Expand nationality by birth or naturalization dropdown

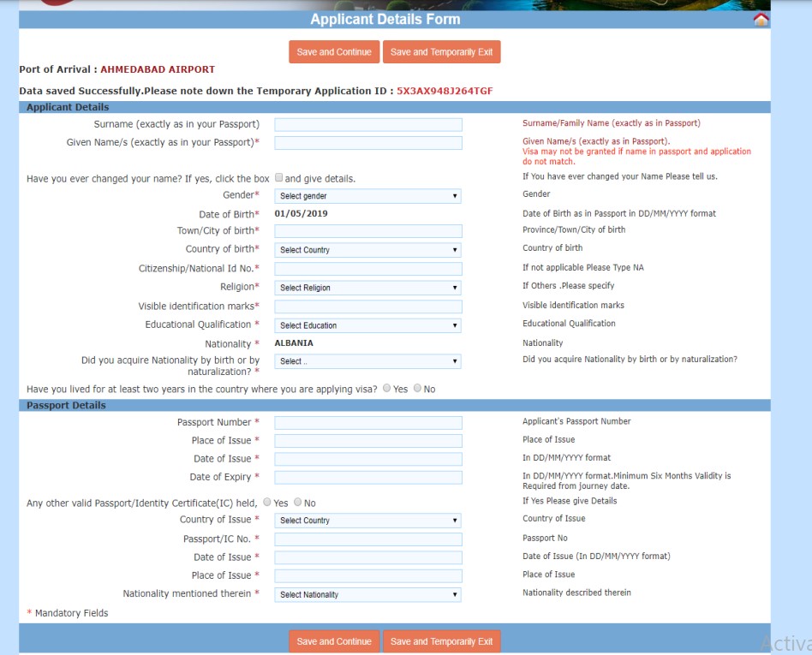coord(367,361)
